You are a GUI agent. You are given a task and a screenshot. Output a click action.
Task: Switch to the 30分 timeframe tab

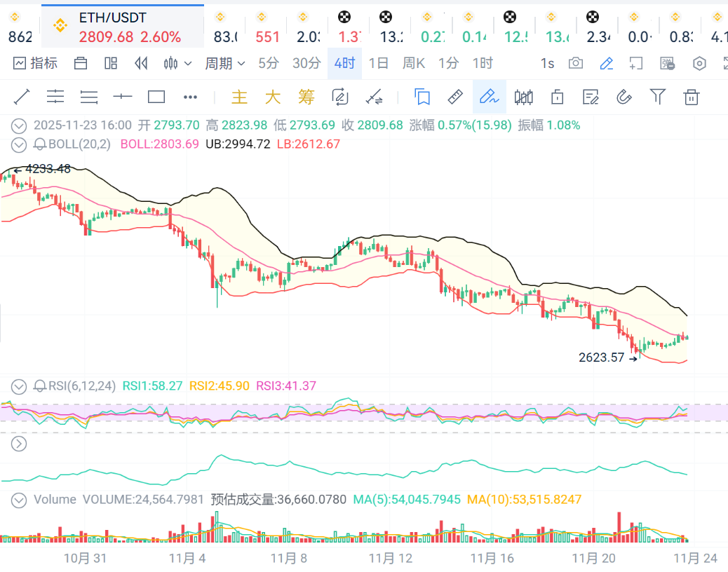pos(306,64)
